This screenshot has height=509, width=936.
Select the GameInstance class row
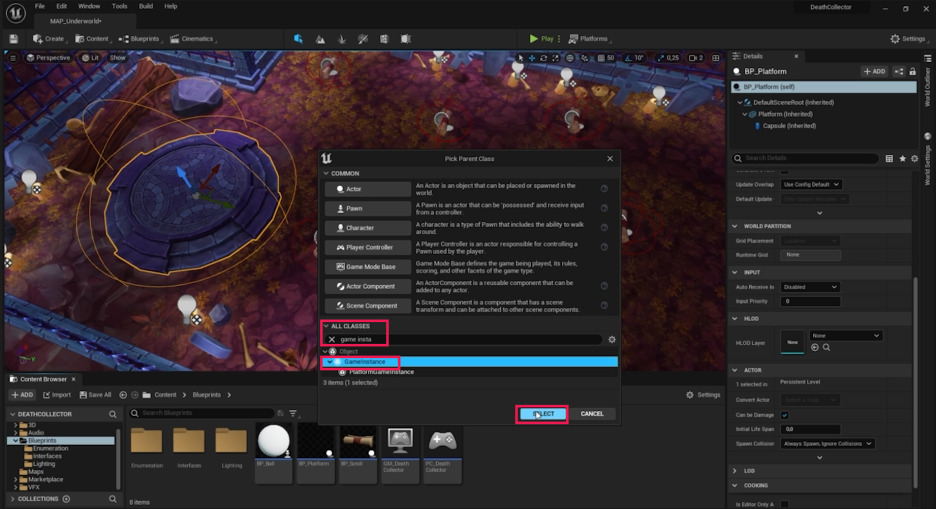(469, 362)
